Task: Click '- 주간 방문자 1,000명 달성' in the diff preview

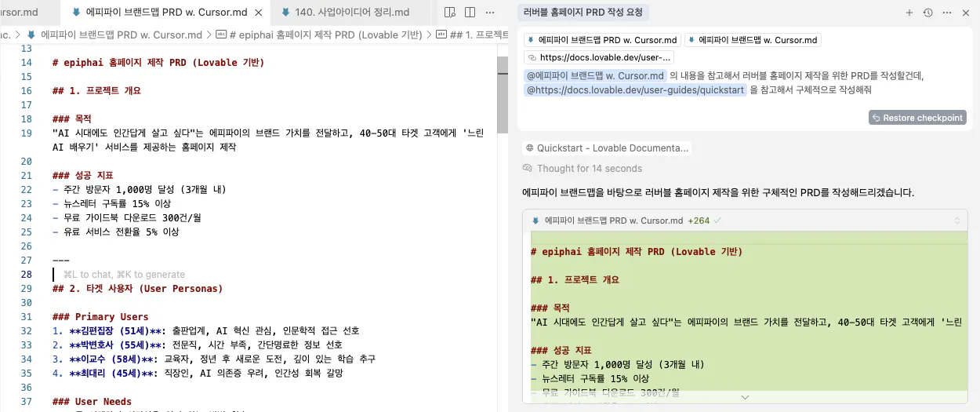Action: coord(618,365)
